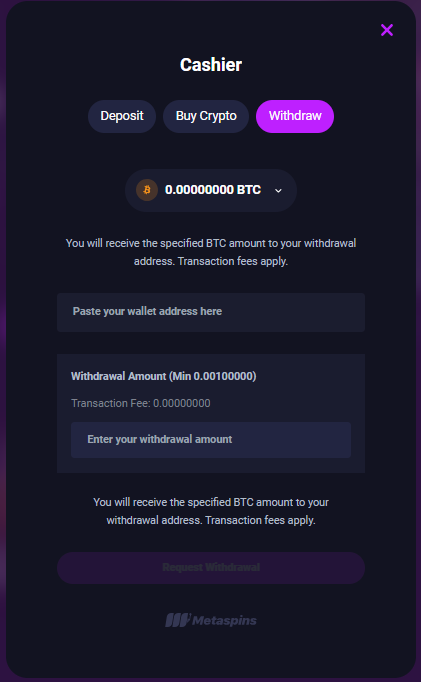Expand the currency chevron arrow
The height and width of the screenshot is (682, 421).
[x=278, y=191]
